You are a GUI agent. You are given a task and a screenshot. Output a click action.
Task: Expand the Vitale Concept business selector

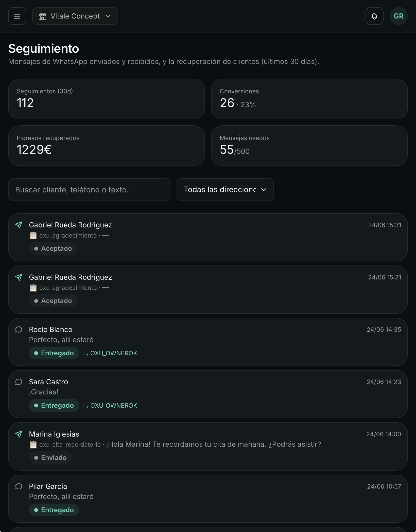pos(75,16)
